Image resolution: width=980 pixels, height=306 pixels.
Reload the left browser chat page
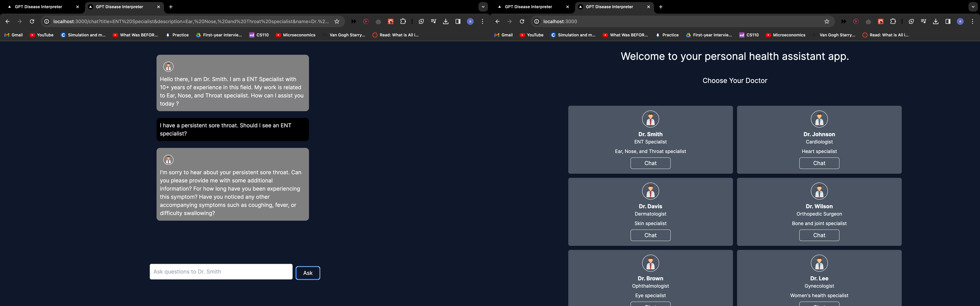[32, 22]
